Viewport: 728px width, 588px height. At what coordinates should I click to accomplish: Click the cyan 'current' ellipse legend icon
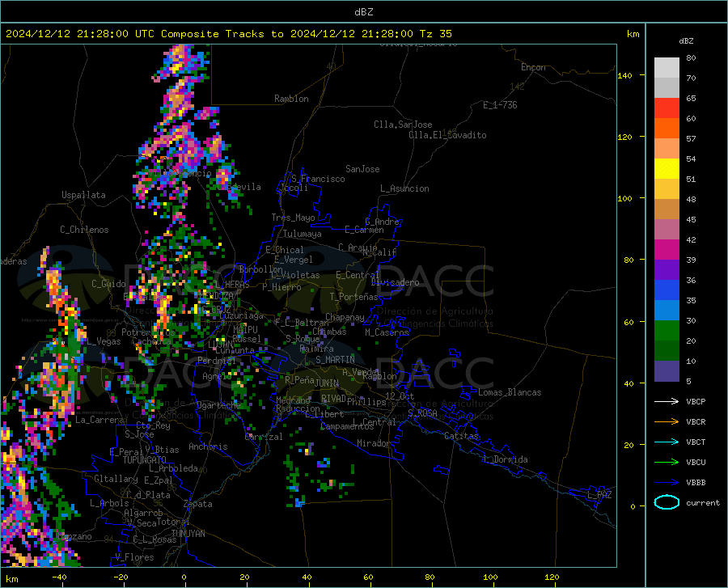pos(667,502)
